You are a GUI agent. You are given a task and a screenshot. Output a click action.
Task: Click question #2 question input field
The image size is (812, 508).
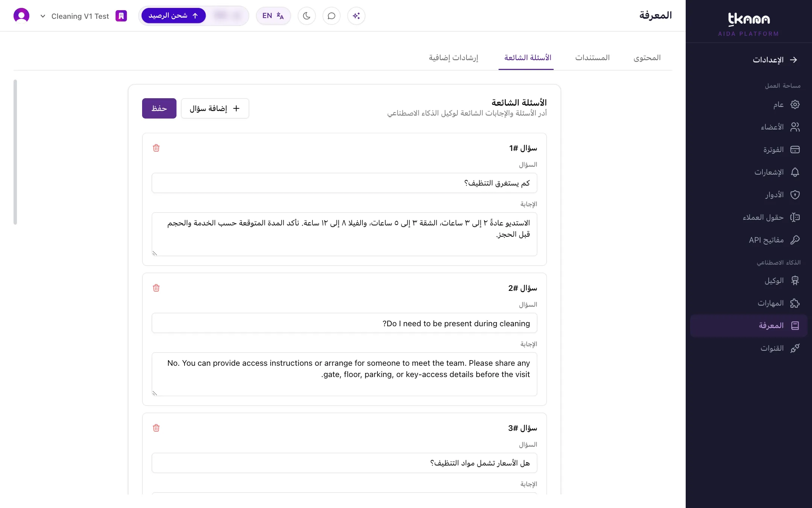344,323
